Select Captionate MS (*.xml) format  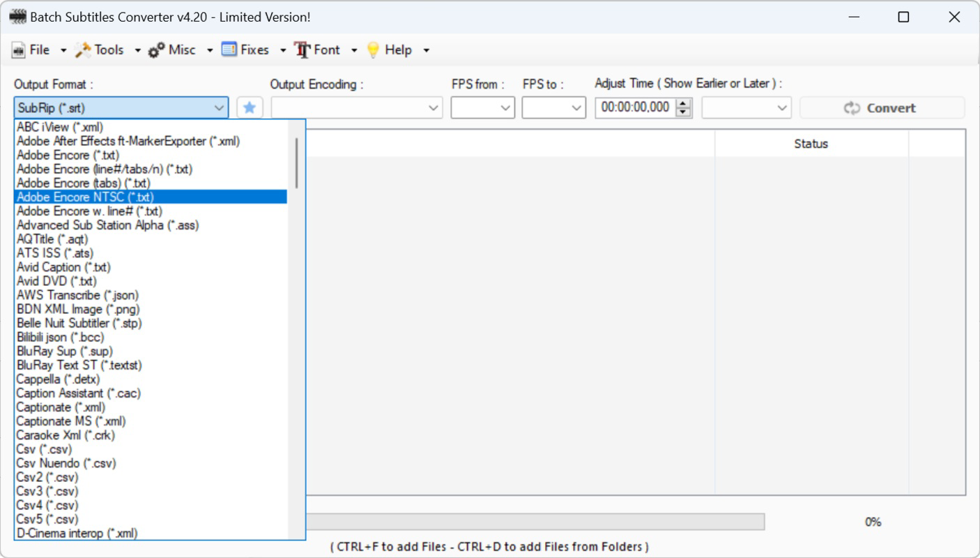(x=151, y=421)
